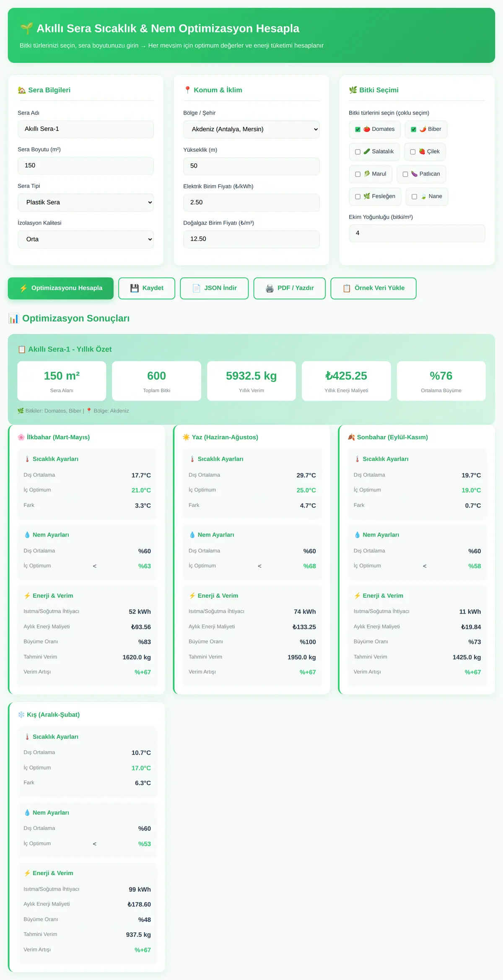
Task: Click the Bitkiler: Domates, Biber summary text
Action: (53, 411)
